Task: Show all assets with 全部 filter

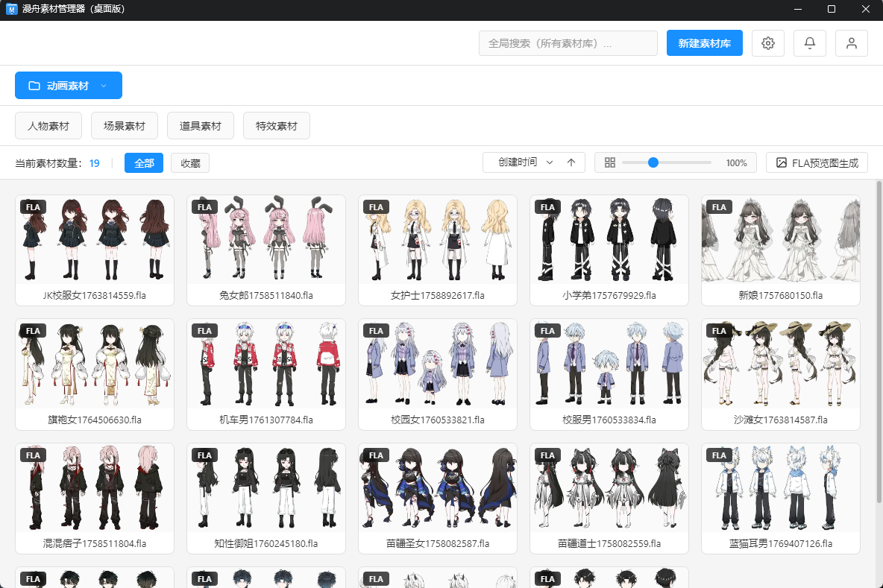Action: click(144, 163)
